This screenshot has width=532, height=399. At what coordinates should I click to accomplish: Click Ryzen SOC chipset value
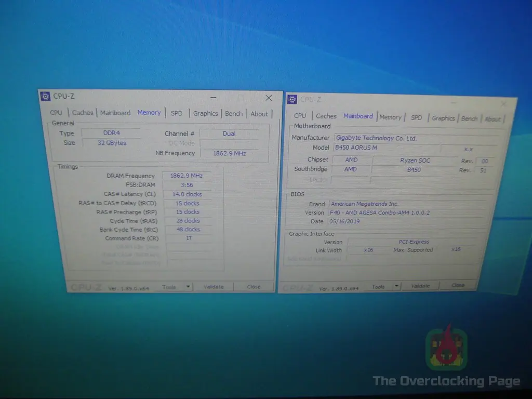(415, 161)
